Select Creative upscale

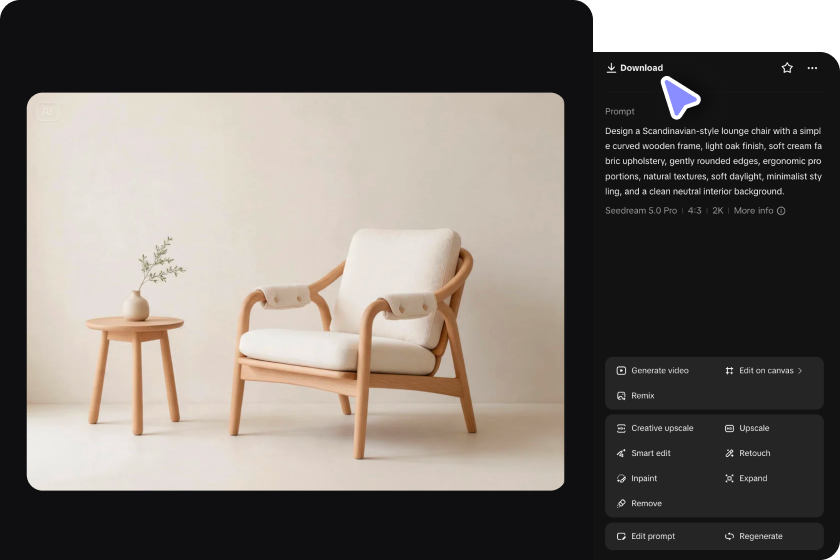click(655, 428)
